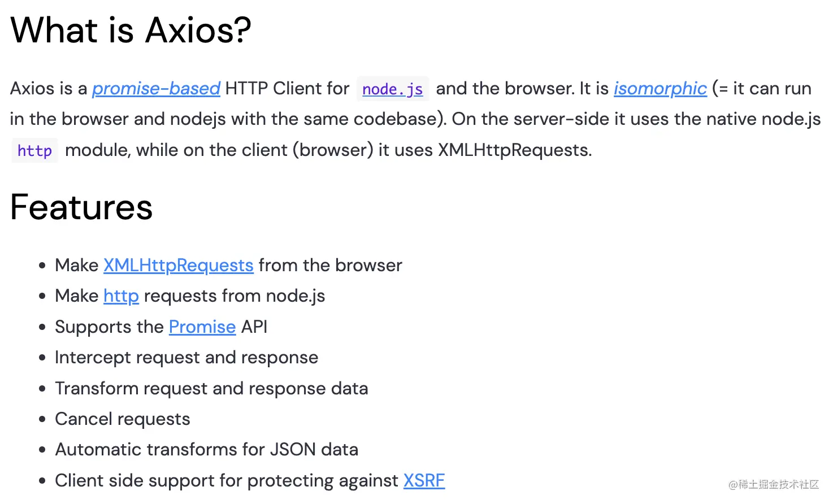Follow the XSRF link

coord(424,481)
